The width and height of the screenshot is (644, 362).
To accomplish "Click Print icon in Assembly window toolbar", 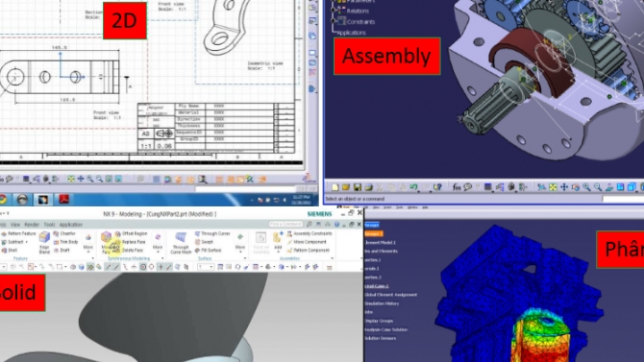I will [x=368, y=187].
